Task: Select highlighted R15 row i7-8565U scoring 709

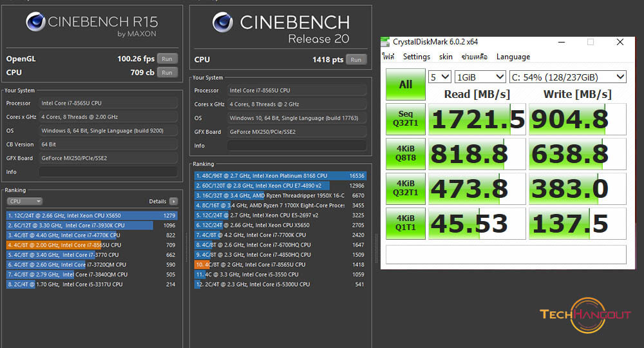Action: tap(91, 245)
